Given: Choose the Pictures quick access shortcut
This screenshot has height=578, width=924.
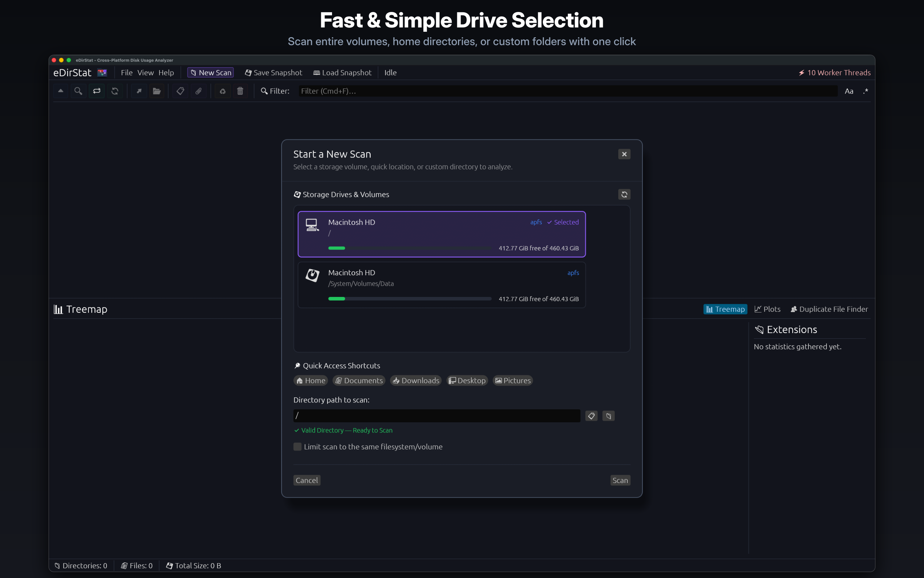Looking at the screenshot, I should (x=513, y=380).
